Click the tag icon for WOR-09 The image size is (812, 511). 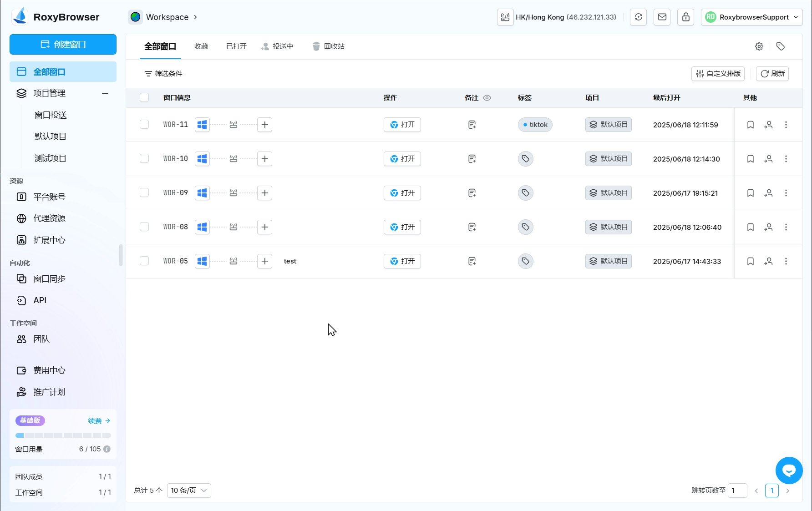[525, 193]
